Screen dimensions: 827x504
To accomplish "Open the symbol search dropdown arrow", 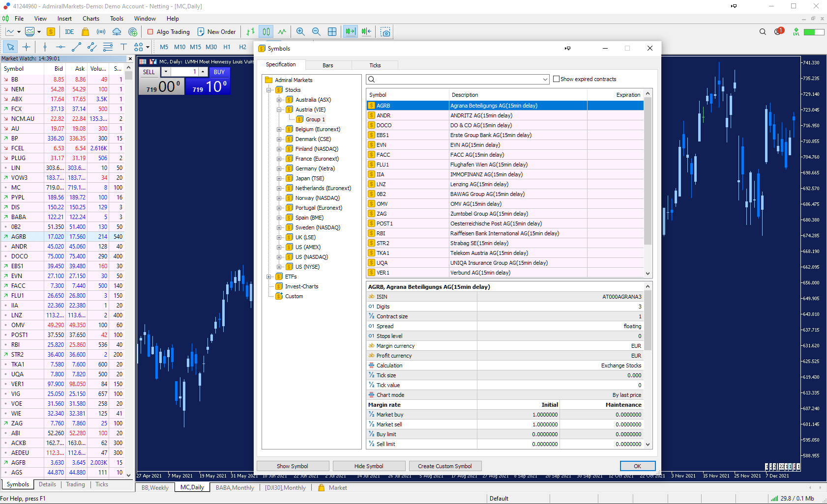I will coord(545,80).
